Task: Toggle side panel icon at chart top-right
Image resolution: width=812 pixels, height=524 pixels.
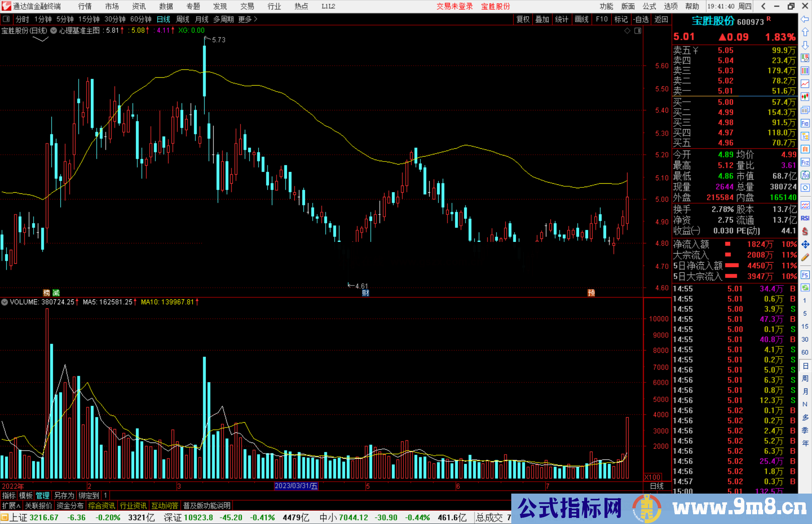Action: (638, 31)
